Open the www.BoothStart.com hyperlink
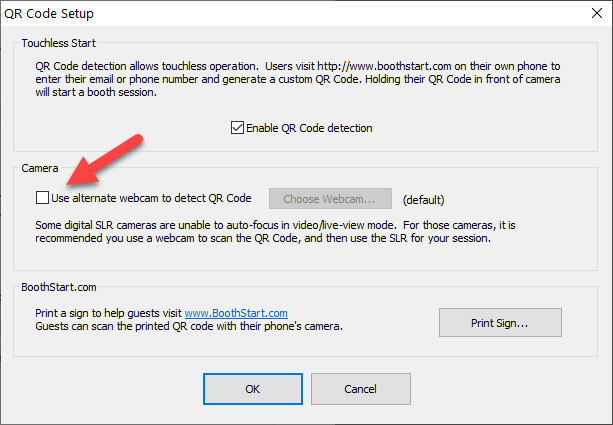This screenshot has height=425, width=613. (x=236, y=313)
